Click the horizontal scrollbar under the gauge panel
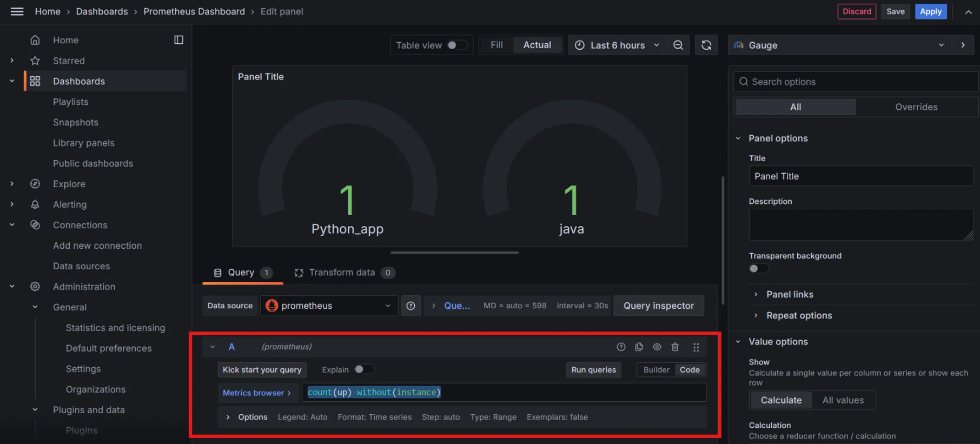This screenshot has height=444, width=980. (455, 253)
